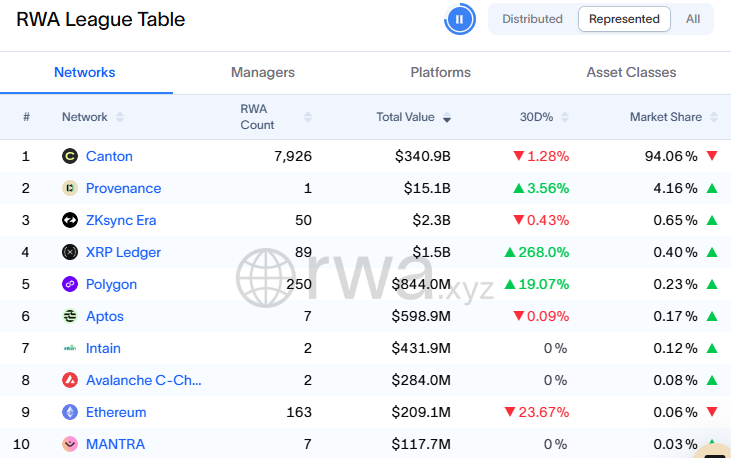
Task: Open the MANTRA network link
Action: [115, 444]
